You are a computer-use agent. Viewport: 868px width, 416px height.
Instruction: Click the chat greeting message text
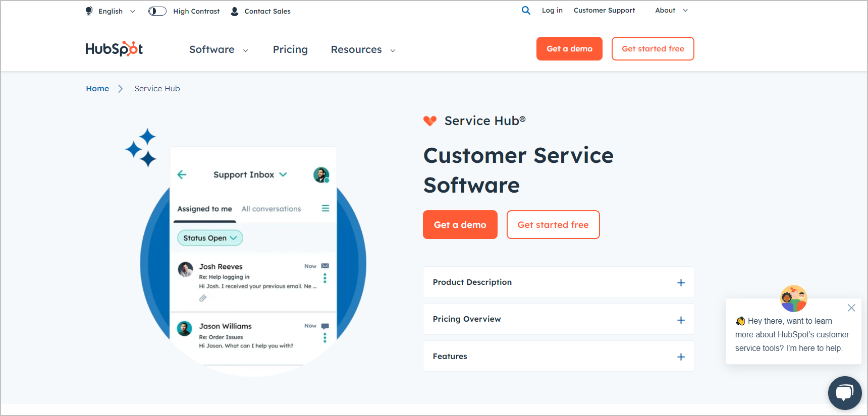coord(792,334)
